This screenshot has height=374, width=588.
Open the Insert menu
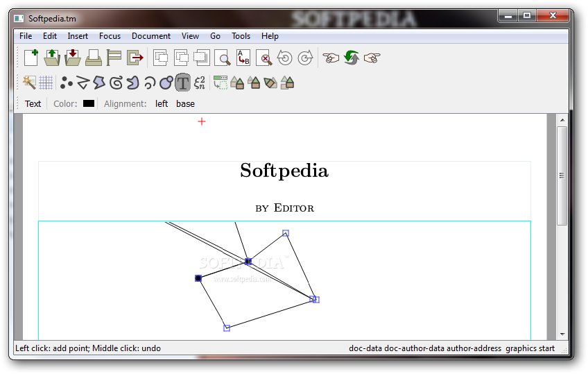[78, 36]
